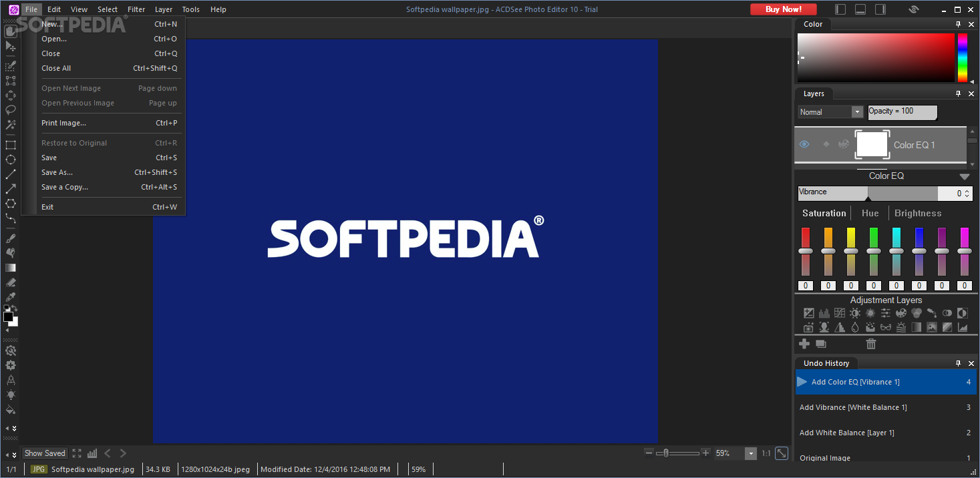Click the zoom in plus button

pos(705,453)
